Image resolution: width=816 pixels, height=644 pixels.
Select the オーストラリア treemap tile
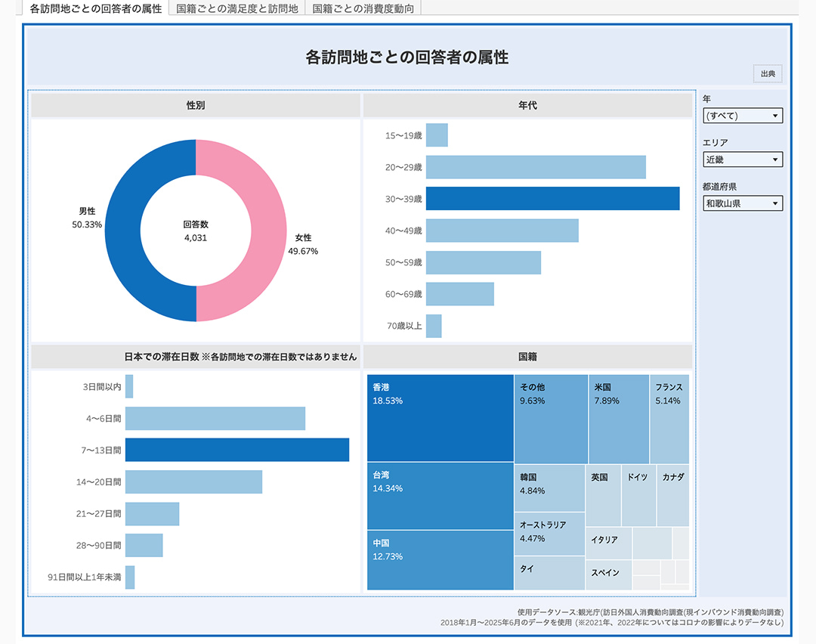pos(549,534)
